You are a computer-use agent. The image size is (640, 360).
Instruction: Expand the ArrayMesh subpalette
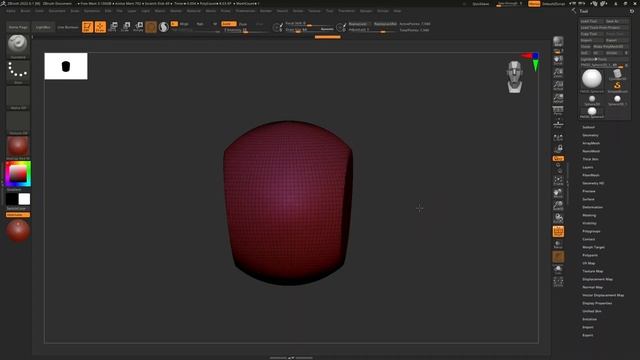click(591, 143)
